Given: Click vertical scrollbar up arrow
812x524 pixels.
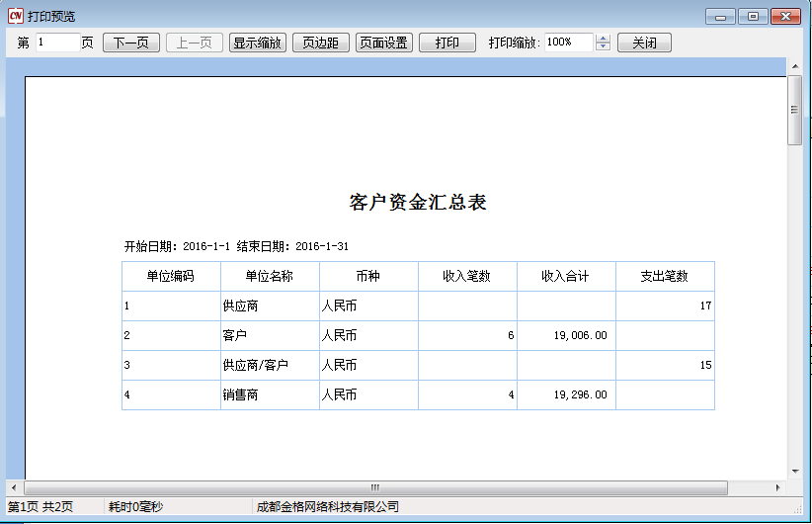Looking at the screenshot, I should 794,66.
